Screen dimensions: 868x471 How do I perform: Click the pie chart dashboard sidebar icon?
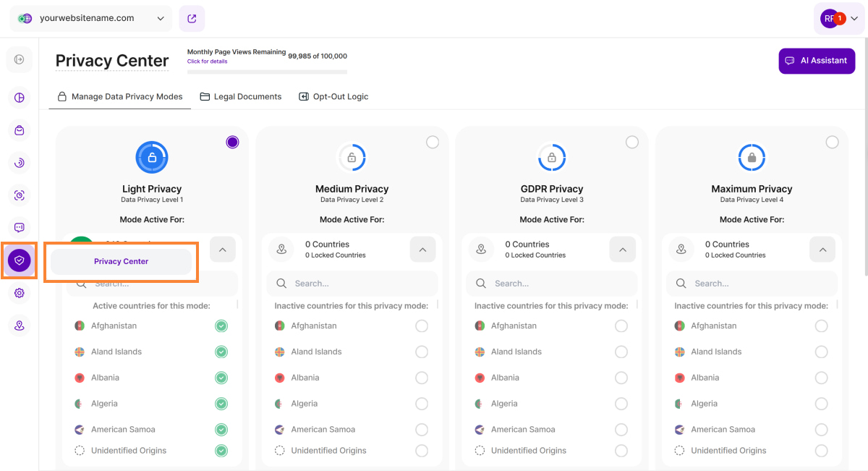20,98
